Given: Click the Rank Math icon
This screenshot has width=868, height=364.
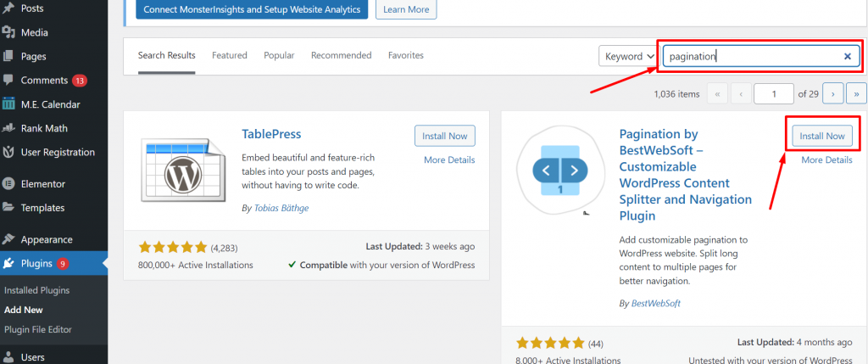Looking at the screenshot, I should point(8,128).
